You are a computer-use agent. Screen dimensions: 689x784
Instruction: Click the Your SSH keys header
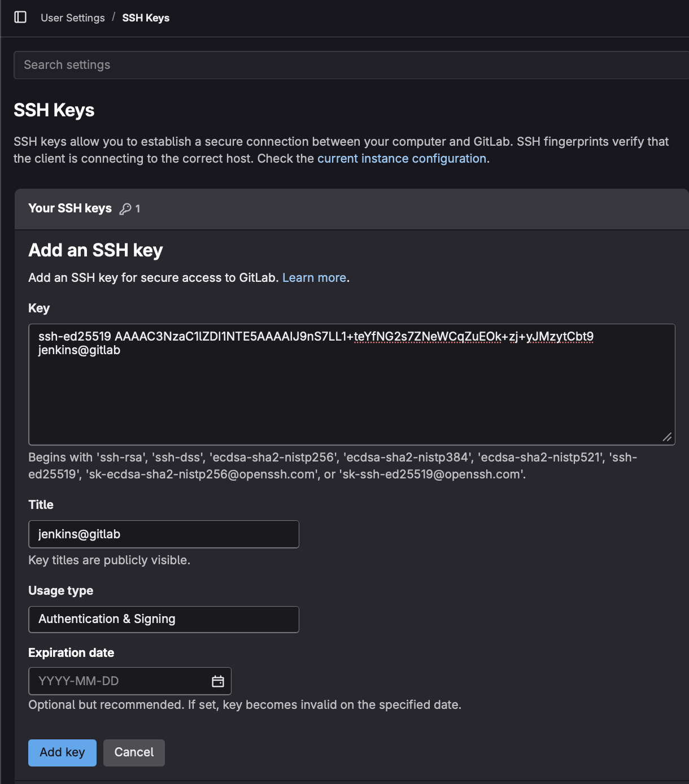point(70,208)
